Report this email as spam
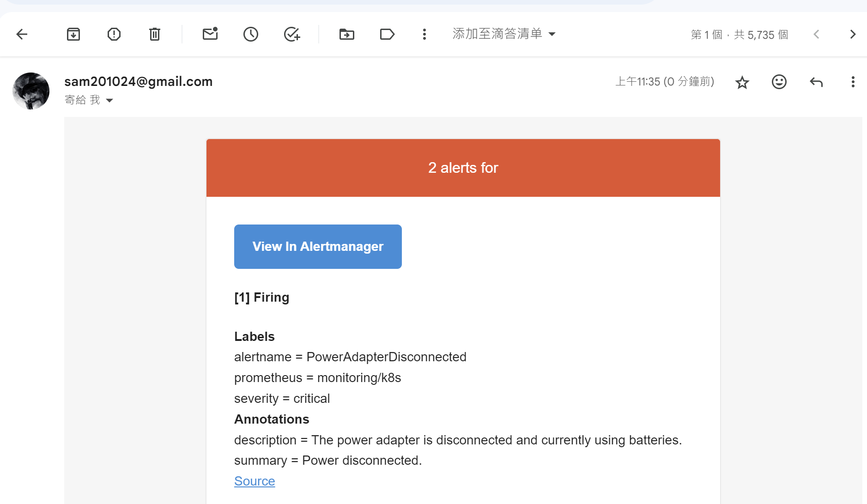Viewport: 867px width, 504px height. (114, 34)
